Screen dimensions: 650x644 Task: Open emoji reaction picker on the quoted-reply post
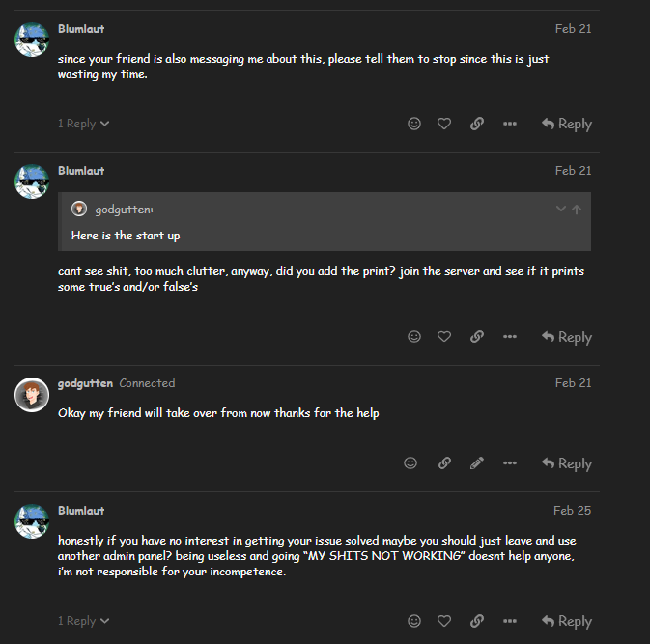tap(414, 337)
